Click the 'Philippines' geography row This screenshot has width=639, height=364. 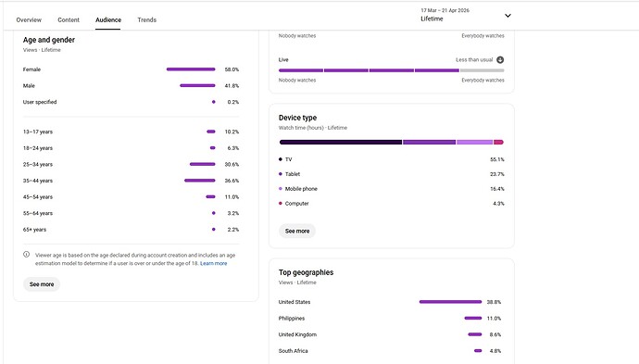click(390, 319)
